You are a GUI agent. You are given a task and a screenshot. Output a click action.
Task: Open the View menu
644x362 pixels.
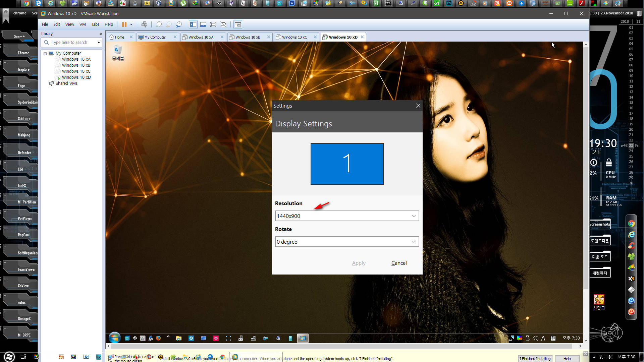pyautogui.click(x=70, y=24)
